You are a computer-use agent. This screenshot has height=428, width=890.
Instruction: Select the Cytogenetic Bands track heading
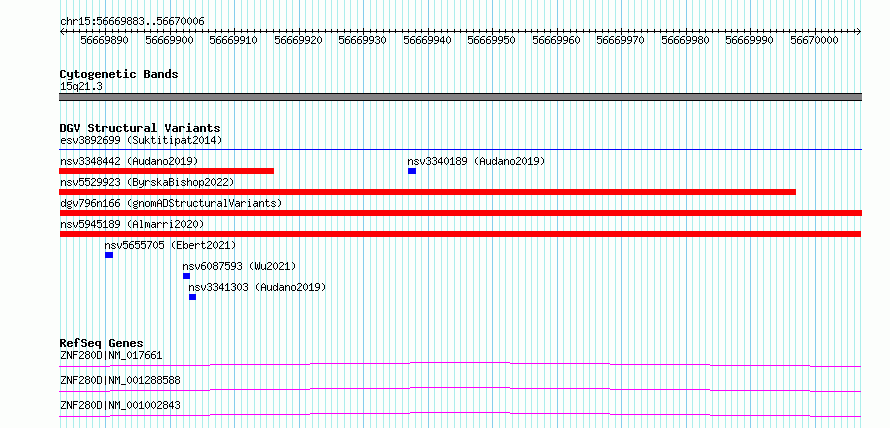click(119, 74)
